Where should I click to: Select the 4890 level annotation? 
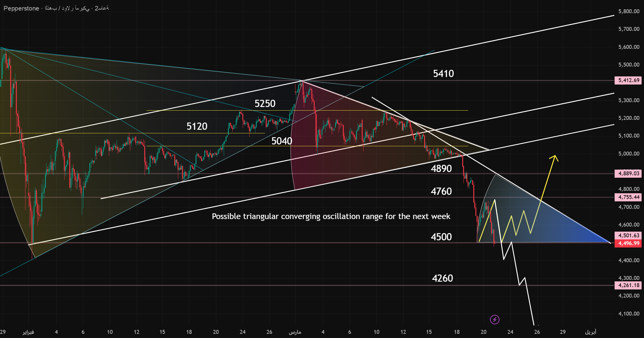coord(441,169)
